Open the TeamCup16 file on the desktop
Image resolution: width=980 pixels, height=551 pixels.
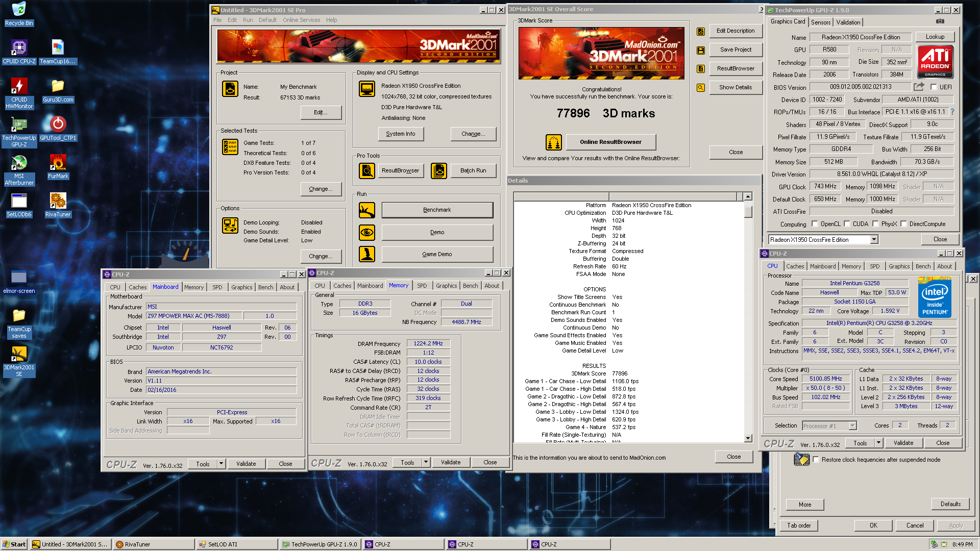click(58, 52)
